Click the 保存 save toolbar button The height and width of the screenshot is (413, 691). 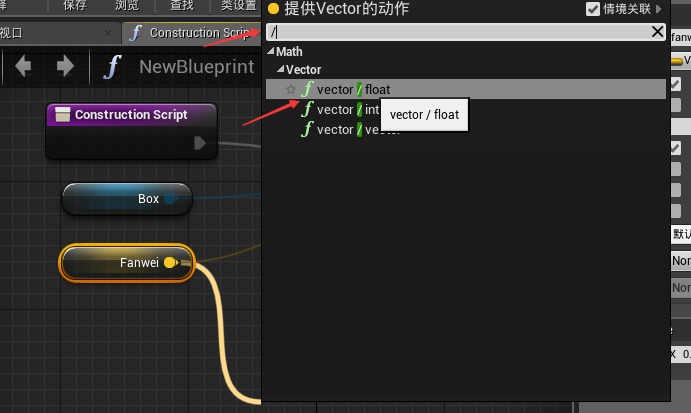tap(75, 5)
